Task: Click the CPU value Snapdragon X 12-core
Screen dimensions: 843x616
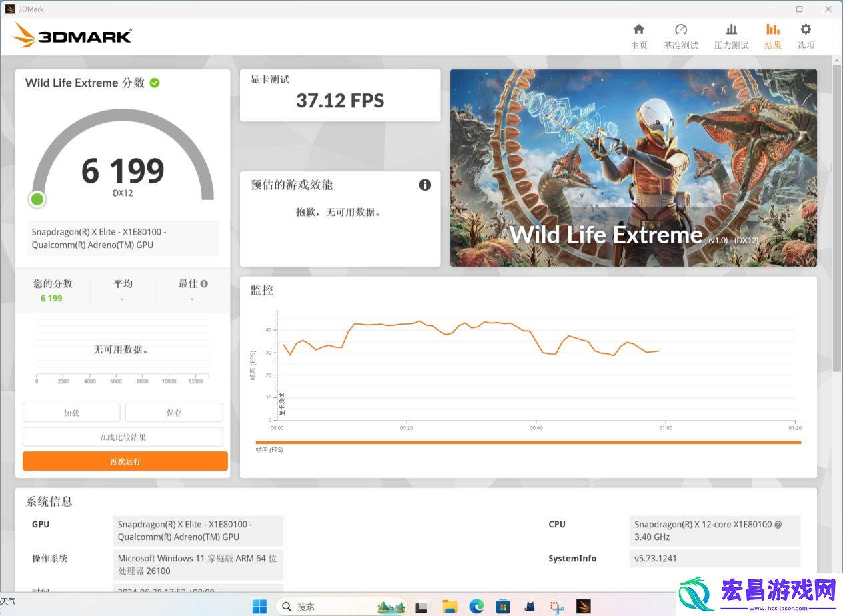Action: tap(714, 531)
